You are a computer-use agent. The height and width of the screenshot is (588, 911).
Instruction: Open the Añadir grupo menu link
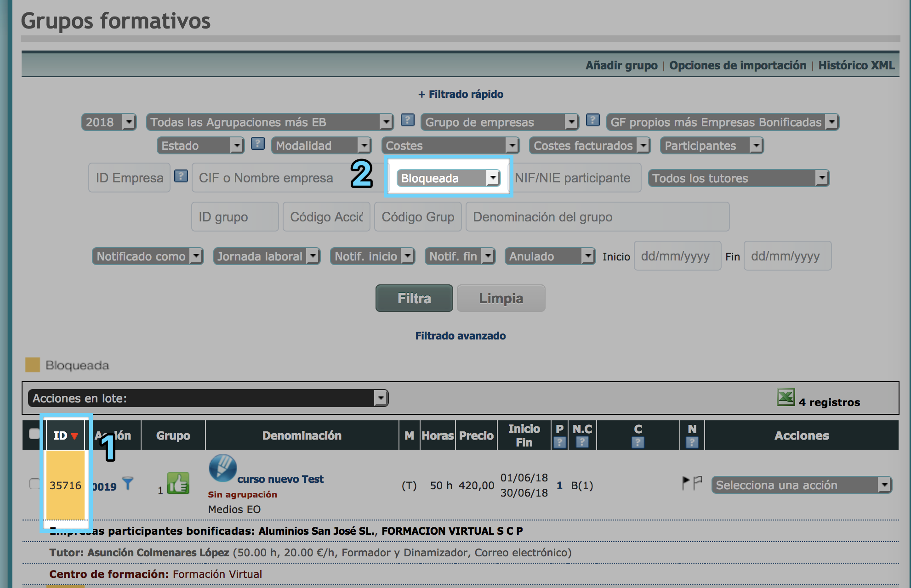pyautogui.click(x=621, y=65)
